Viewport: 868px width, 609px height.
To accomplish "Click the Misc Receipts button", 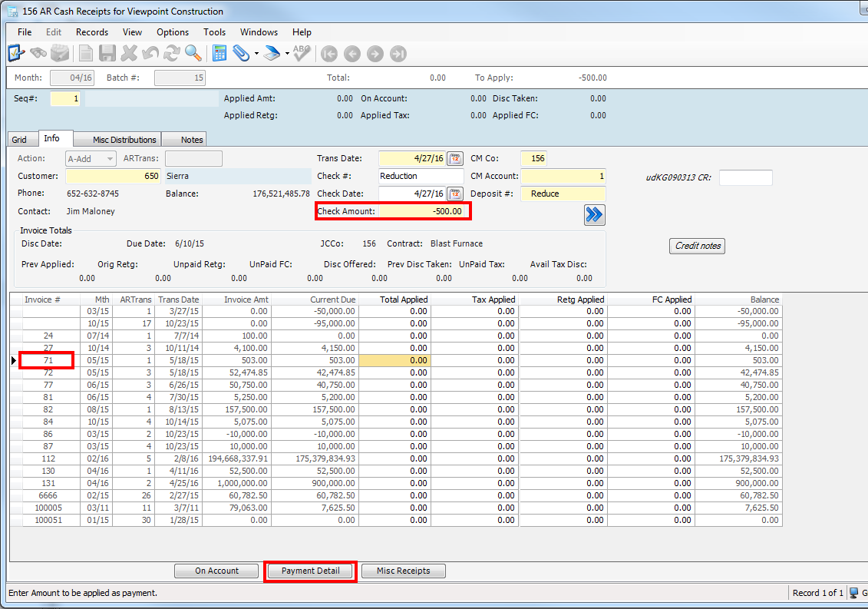I will (404, 571).
